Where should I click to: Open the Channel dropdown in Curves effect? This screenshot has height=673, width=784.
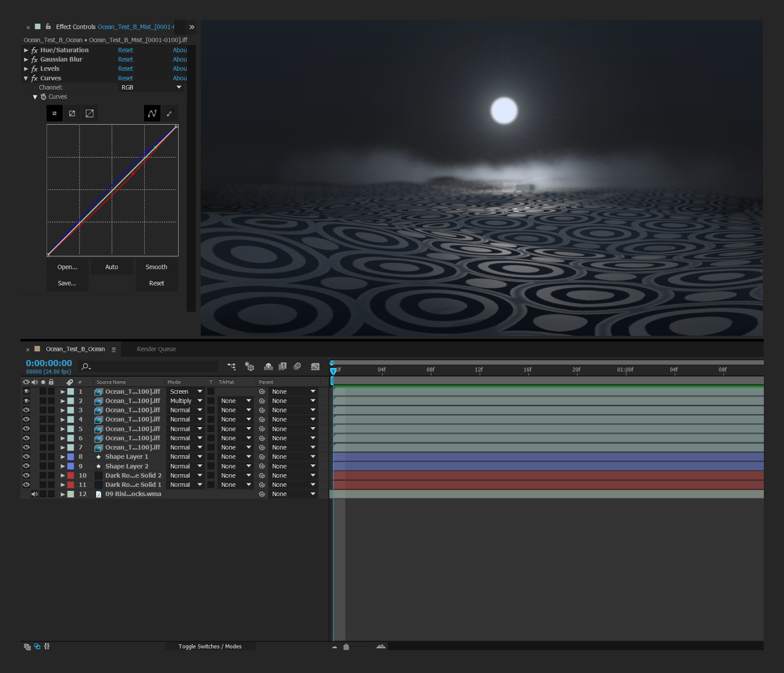[149, 87]
